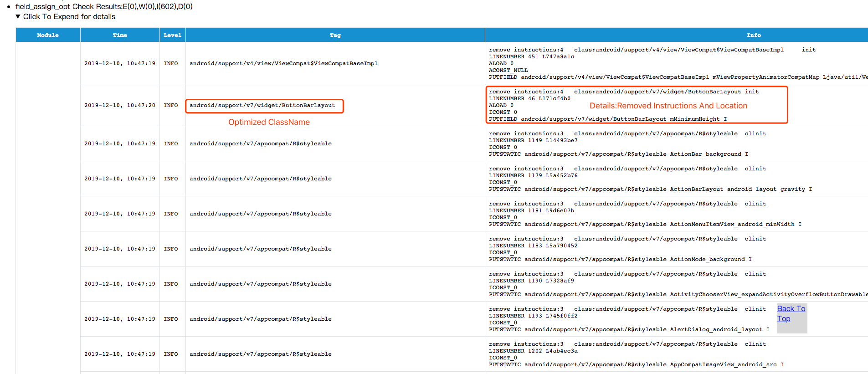The width and height of the screenshot is (868, 374).
Task: Select the R$styleable tag in the LINENUMBER 1183 row
Action: coord(261,249)
